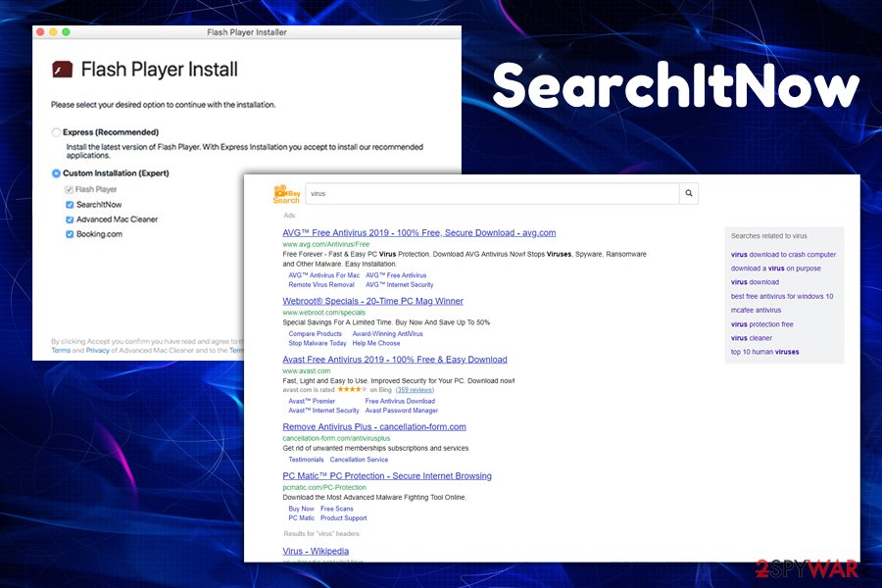Open Avast Password Manager sublink
The image size is (882, 588).
coord(402,411)
